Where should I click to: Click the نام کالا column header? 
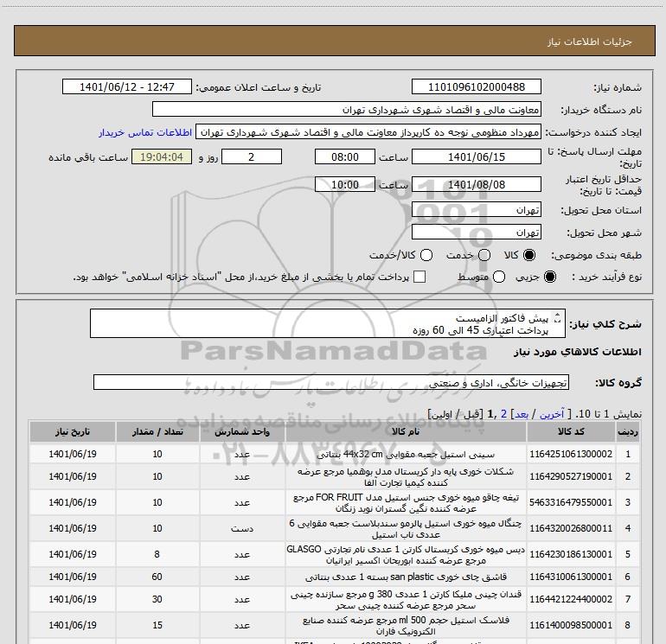(x=406, y=431)
